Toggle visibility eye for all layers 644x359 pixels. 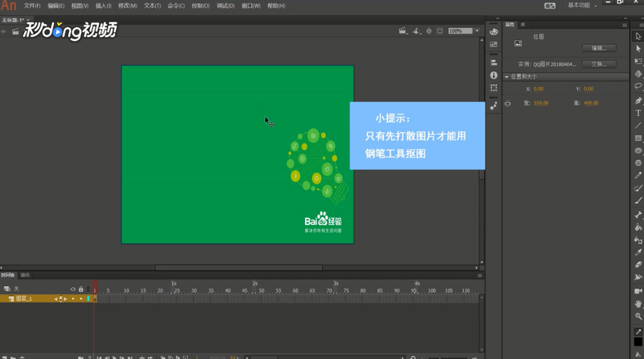click(73, 289)
